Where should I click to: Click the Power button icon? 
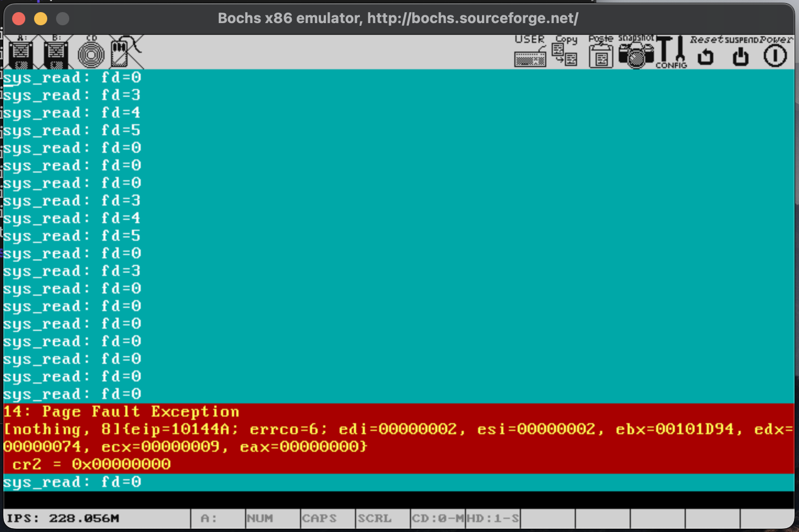775,51
